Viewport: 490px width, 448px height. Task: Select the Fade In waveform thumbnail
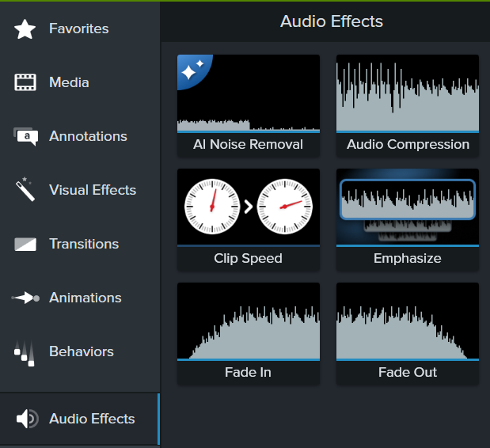[x=248, y=321]
